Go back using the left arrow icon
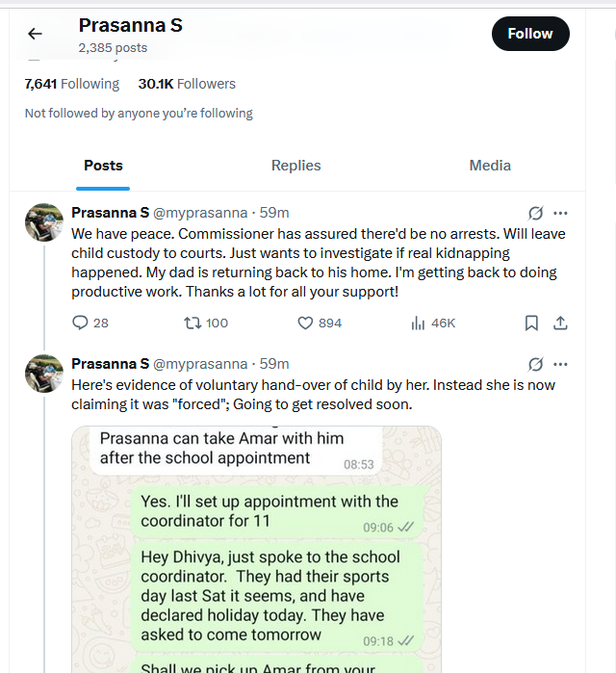 pos(36,34)
